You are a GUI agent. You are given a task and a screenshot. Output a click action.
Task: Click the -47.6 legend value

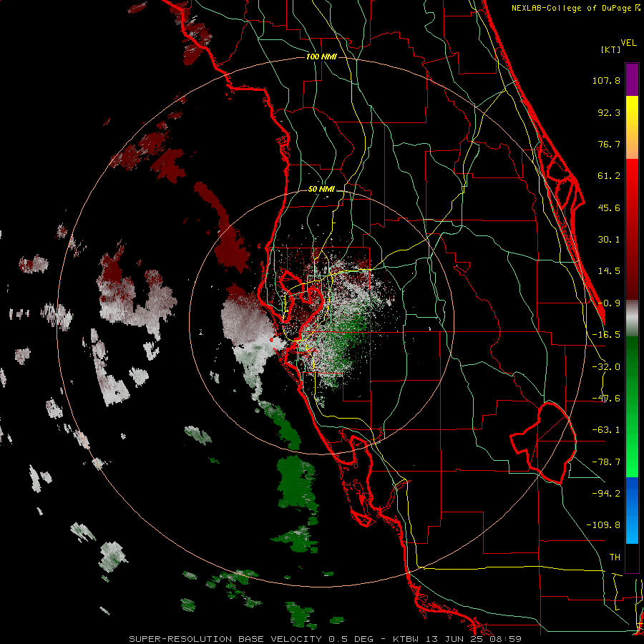[606, 399]
